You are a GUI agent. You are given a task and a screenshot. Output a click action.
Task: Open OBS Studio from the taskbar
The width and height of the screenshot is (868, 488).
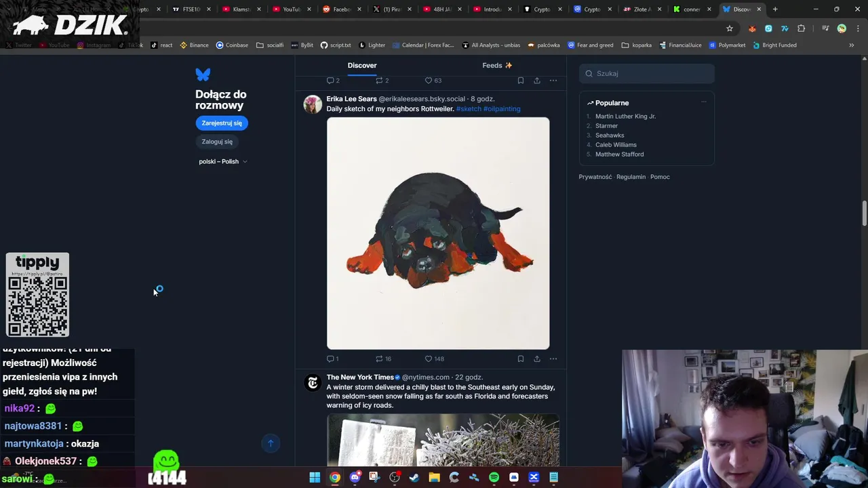tap(395, 477)
